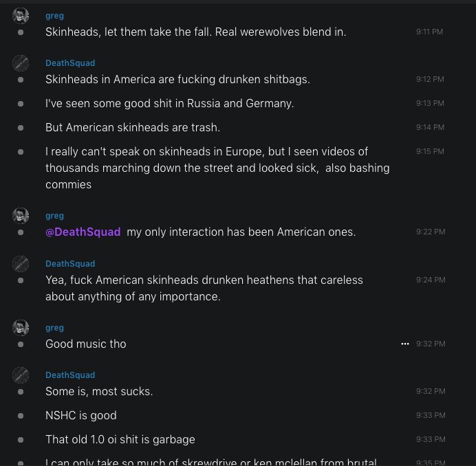Image resolution: width=476 pixels, height=466 pixels.
Task: Select the 9:15 PM timestamp
Action: pos(430,151)
